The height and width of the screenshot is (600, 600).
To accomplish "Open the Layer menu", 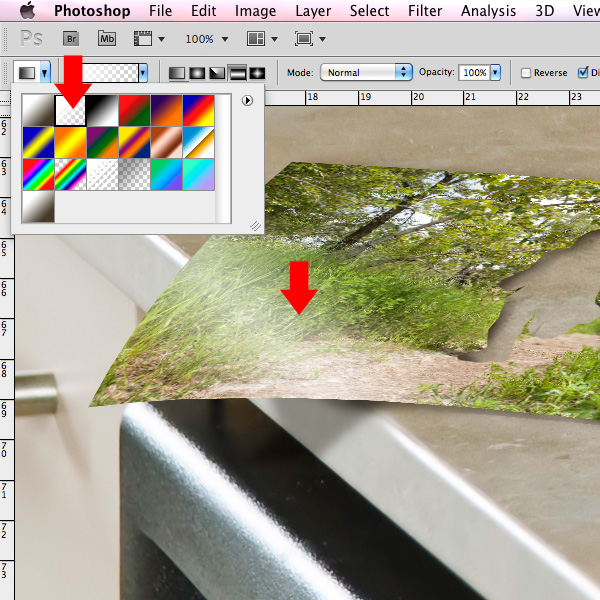I will tap(313, 11).
